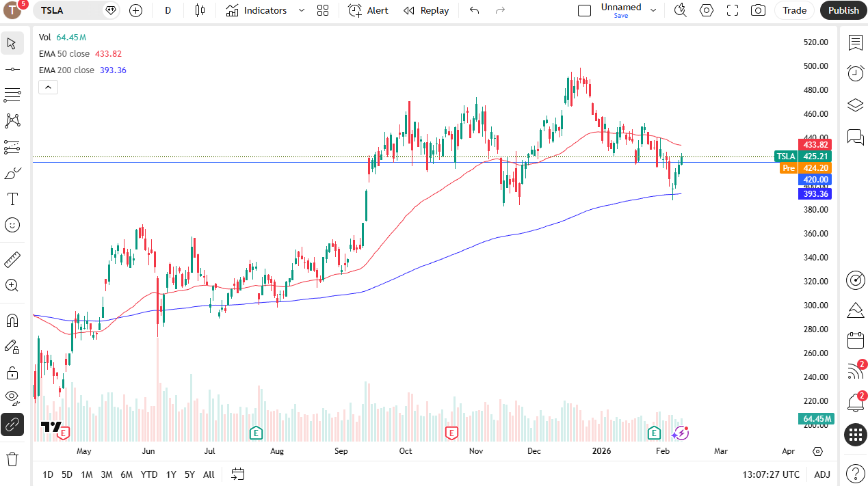
Task: Toggle ADJ price adjustment
Action: pos(822,474)
